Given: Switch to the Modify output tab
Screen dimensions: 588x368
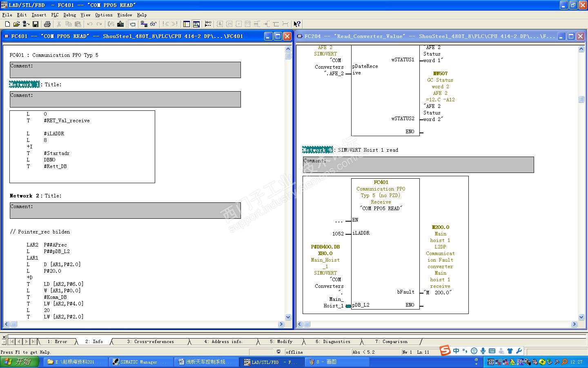Looking at the screenshot, I should (x=281, y=341).
